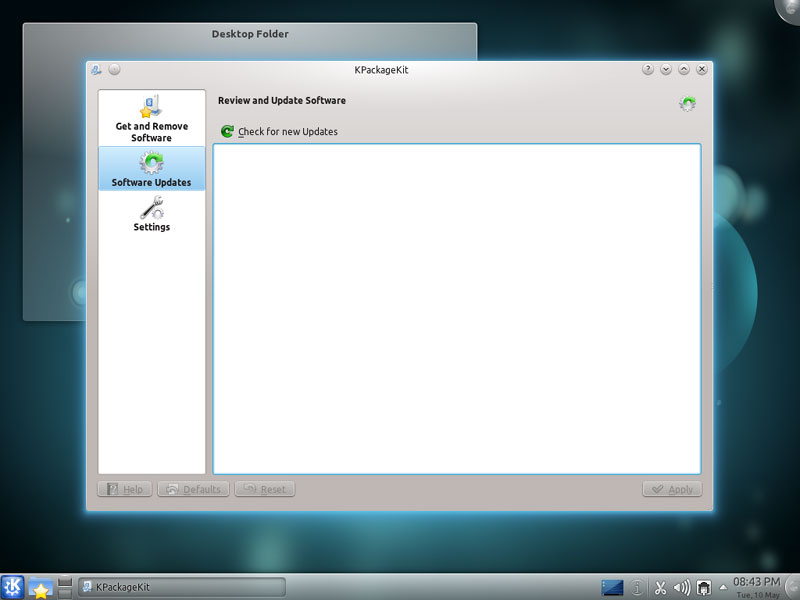Open the Settings section in the sidebar

[x=152, y=214]
